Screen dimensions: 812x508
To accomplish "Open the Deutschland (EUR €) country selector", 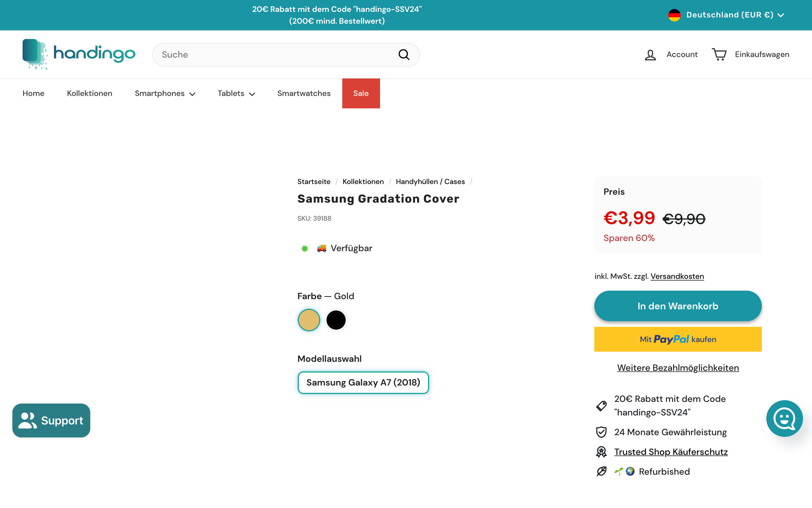I will click(726, 15).
